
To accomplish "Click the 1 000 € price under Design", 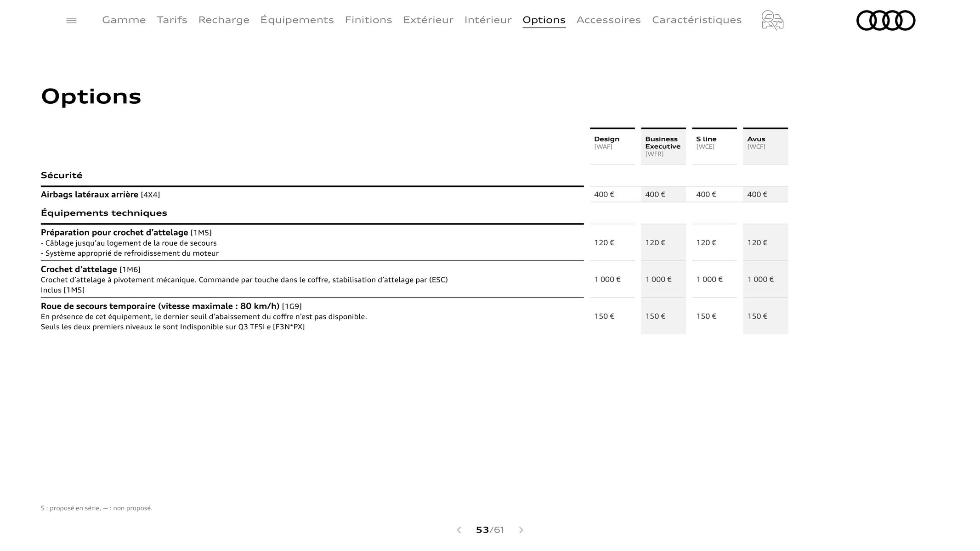I will [x=607, y=279].
